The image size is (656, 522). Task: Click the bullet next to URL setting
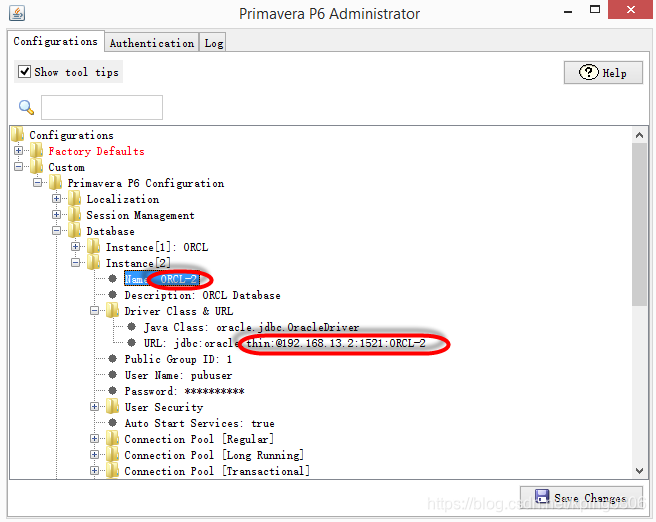[132, 343]
